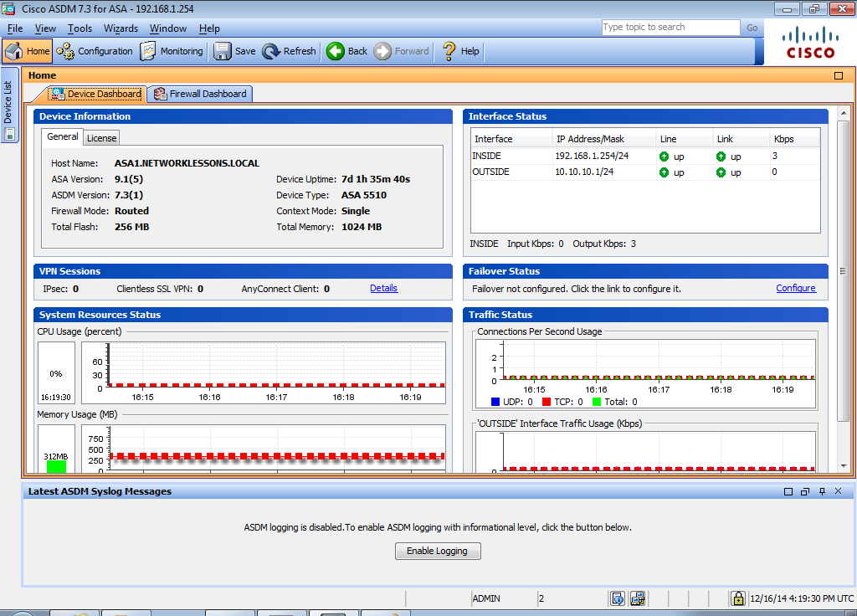Open the Monitoring section in the toolbar
Screen dimensions: 857x616
[172, 51]
